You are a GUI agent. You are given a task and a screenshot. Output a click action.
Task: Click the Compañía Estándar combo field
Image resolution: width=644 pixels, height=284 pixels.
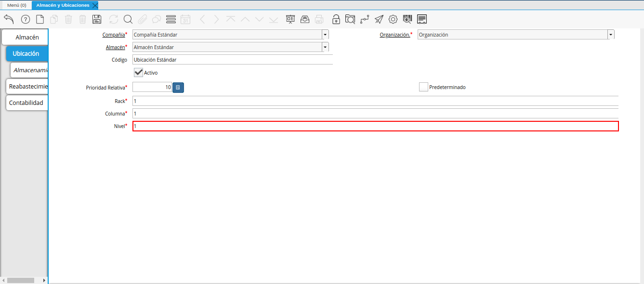pos(227,35)
